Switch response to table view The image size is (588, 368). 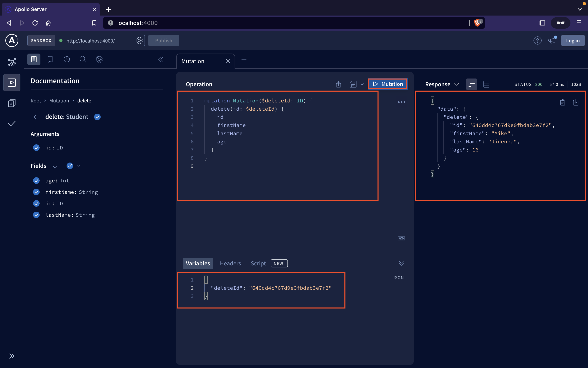click(486, 84)
